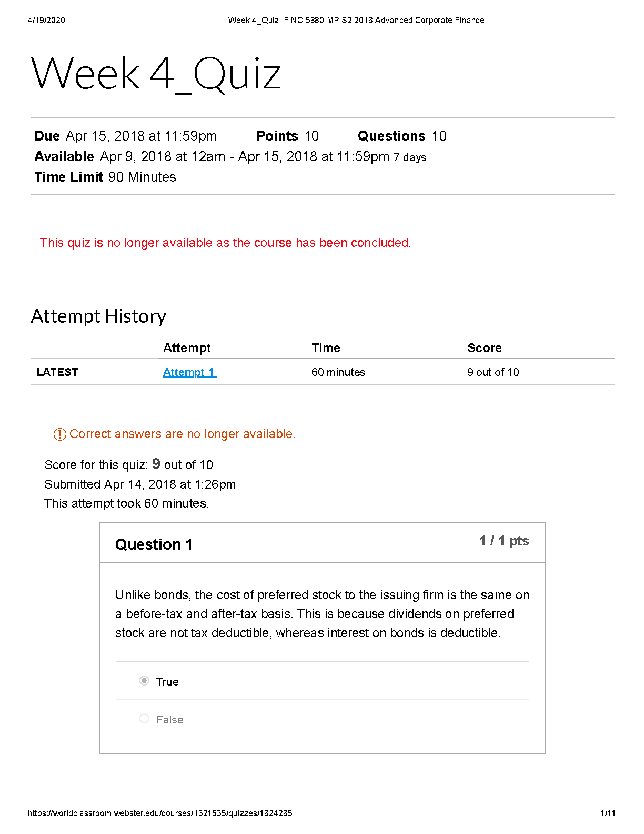Select the True radio button
The image size is (644, 834).
144,681
